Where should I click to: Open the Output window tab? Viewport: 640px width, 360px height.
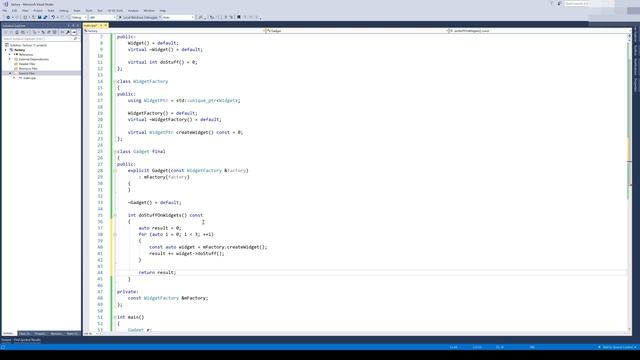(6, 340)
